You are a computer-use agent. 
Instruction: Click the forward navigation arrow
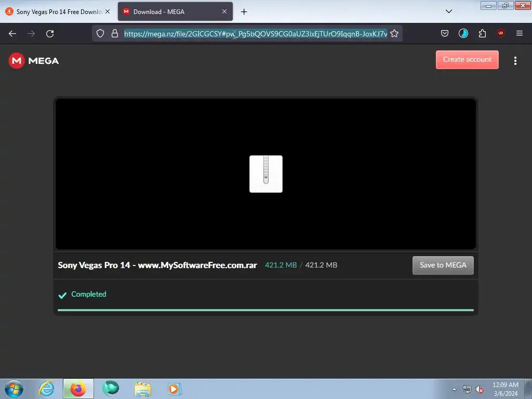point(31,34)
